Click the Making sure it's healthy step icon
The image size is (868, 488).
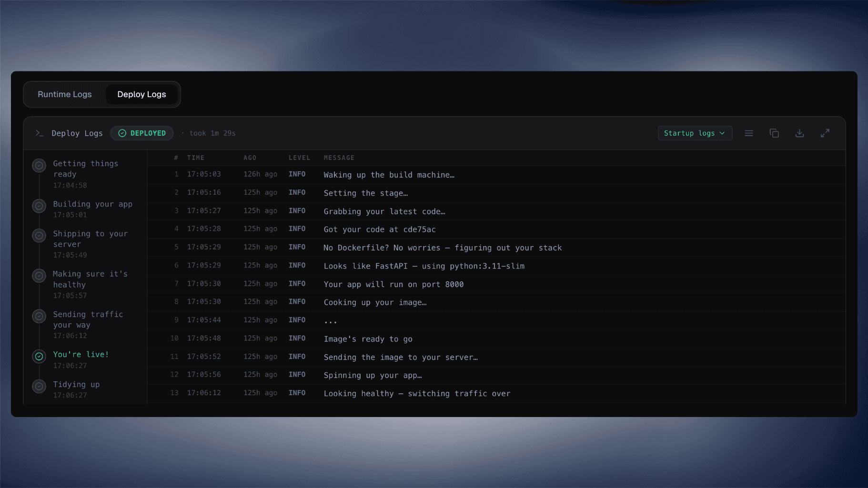pos(39,276)
